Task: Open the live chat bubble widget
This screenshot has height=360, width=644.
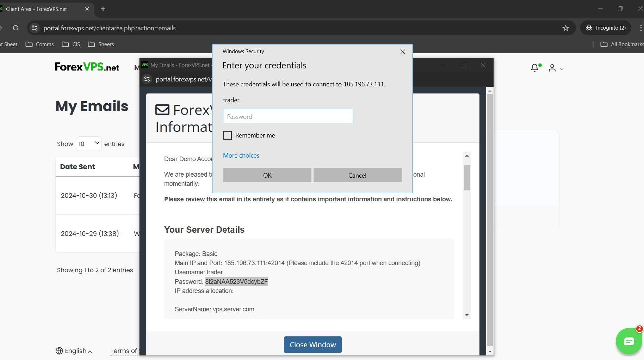Action: tap(629, 341)
